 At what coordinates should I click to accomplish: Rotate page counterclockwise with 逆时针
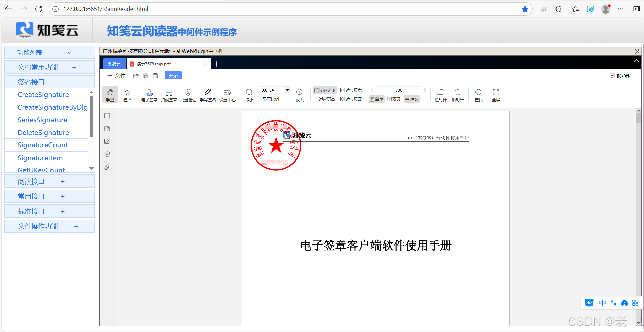click(440, 95)
